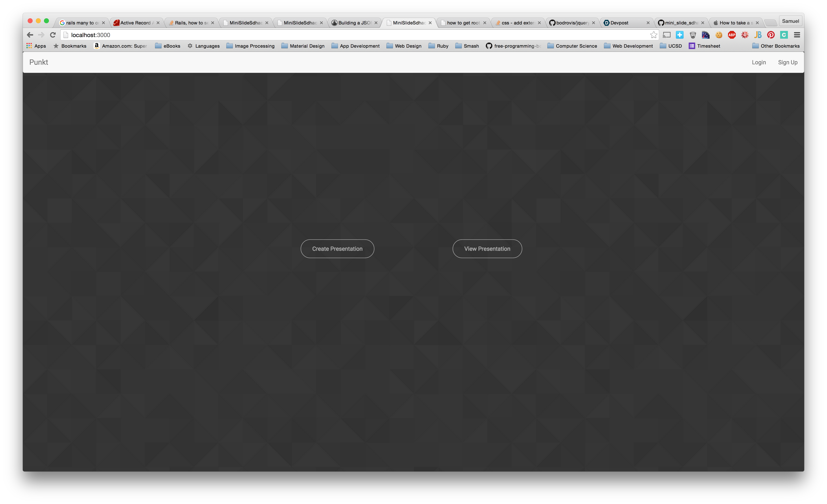Click the Sign Up link
Image resolution: width=827 pixels, height=504 pixels.
click(787, 62)
